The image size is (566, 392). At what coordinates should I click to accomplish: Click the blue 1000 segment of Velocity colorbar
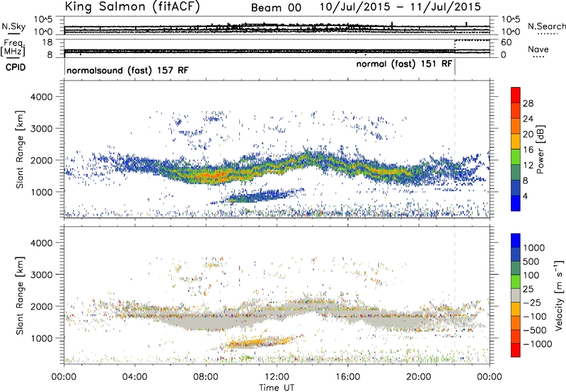(516, 241)
